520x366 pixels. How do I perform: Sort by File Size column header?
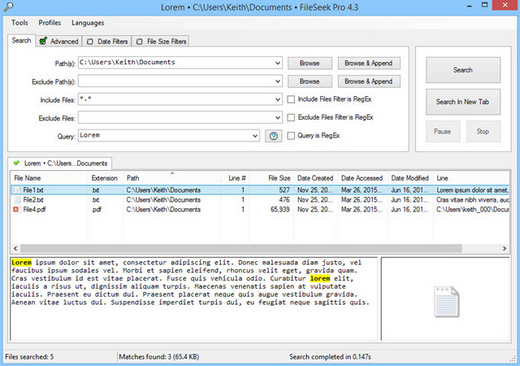tap(271, 178)
